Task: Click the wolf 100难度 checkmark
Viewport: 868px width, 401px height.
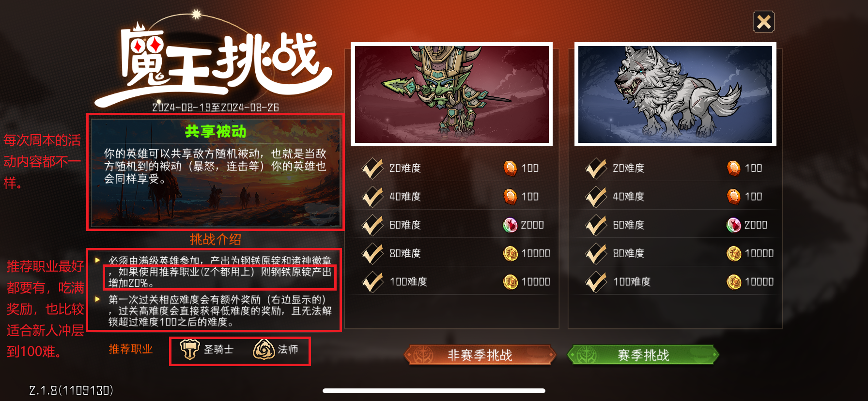Action: click(596, 282)
